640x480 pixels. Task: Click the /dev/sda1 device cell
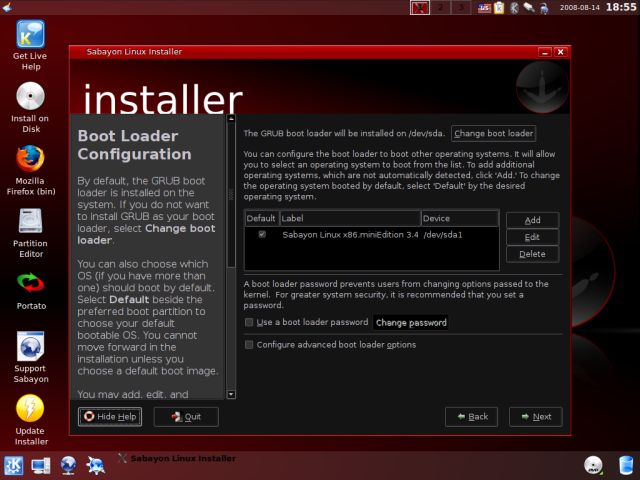pos(443,235)
